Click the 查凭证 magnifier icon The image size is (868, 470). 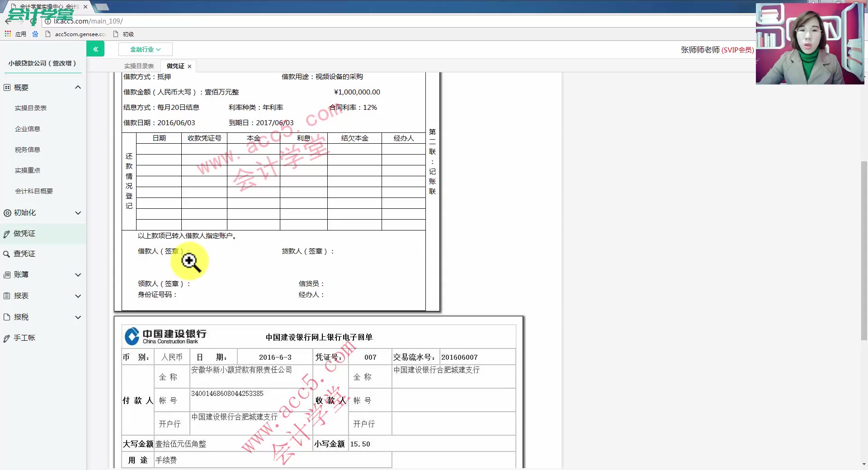pos(7,254)
